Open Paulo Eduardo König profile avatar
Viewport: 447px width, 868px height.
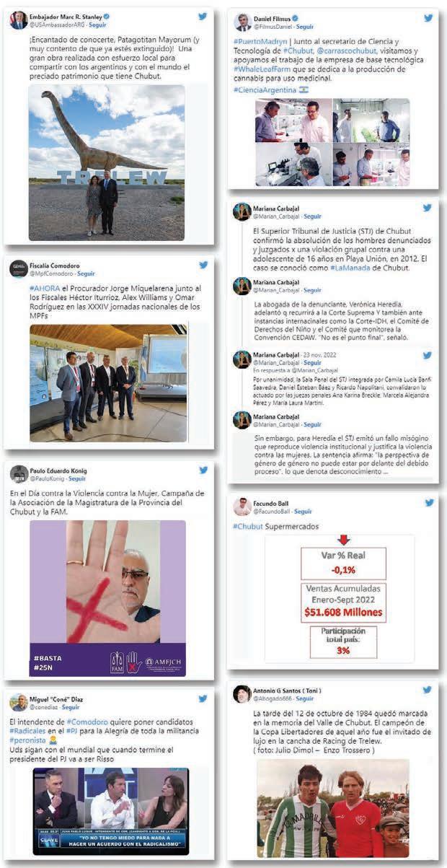[19, 474]
